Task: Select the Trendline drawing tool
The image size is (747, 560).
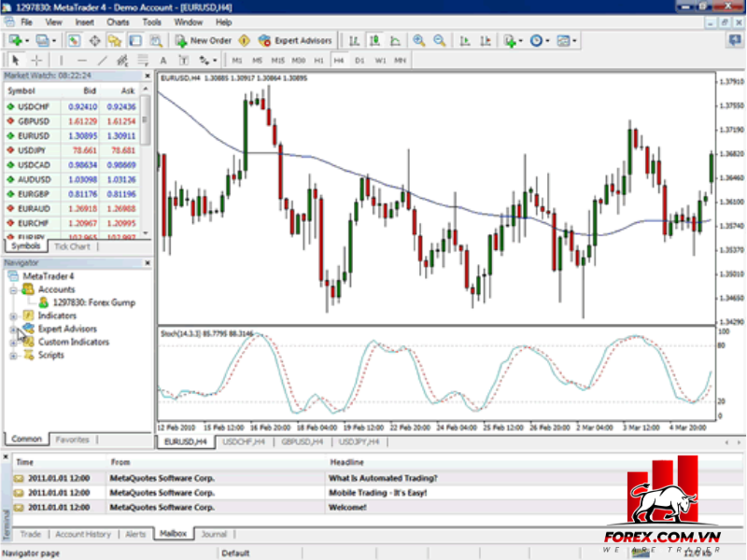Action: point(103,60)
